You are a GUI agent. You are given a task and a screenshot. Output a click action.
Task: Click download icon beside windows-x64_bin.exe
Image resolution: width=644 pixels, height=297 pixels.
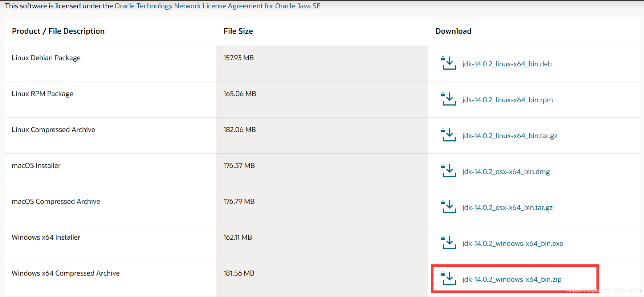coord(448,243)
